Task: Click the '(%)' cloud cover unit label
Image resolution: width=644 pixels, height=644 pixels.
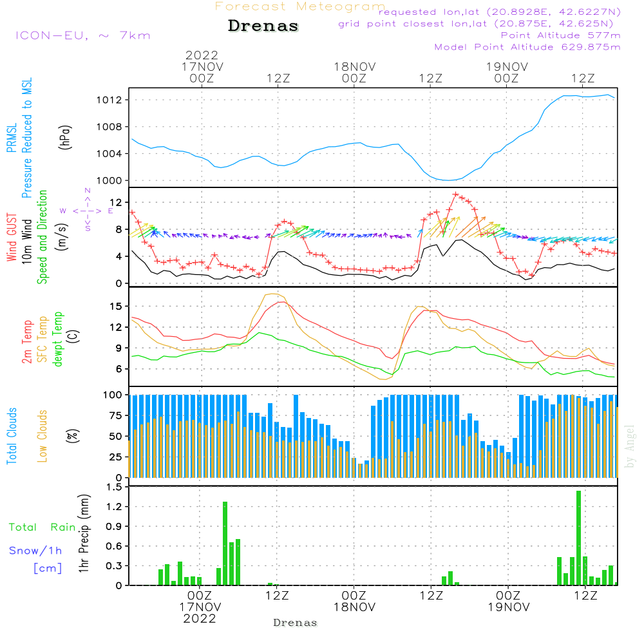Action: coord(72,436)
